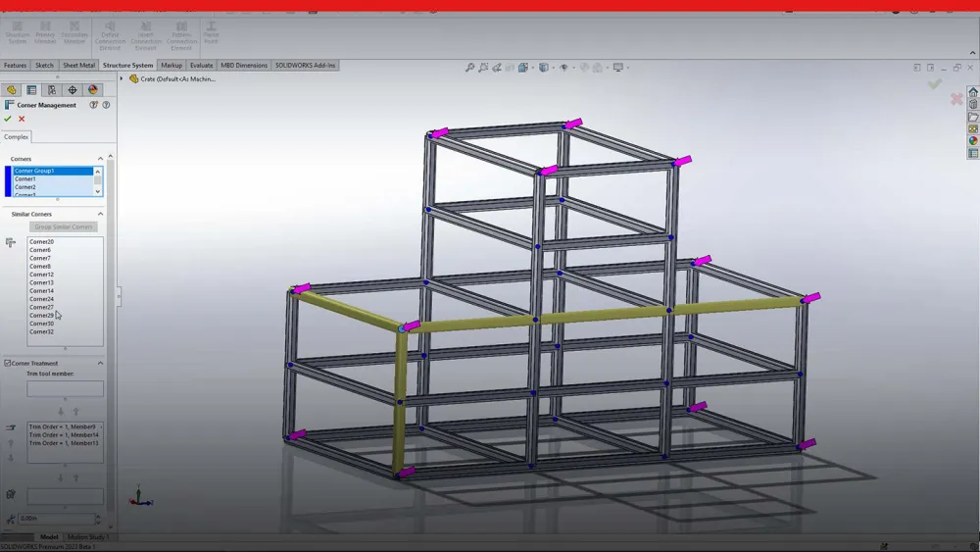Toggle the Corner Treatment checkbox
The image size is (980, 552).
click(8, 363)
